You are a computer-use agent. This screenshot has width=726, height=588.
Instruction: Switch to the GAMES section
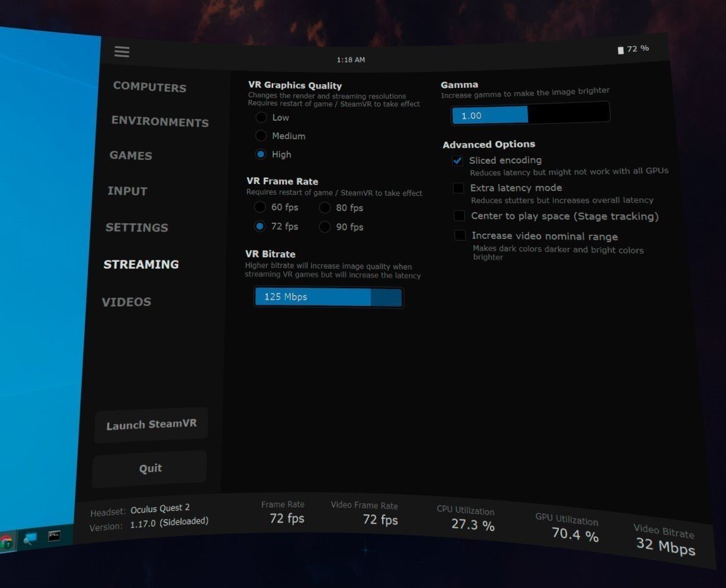[132, 156]
